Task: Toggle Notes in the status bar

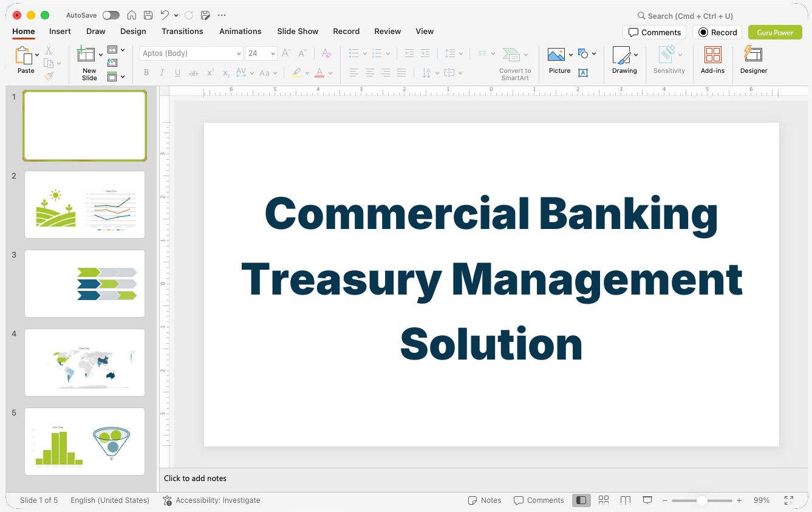Action: click(x=485, y=500)
